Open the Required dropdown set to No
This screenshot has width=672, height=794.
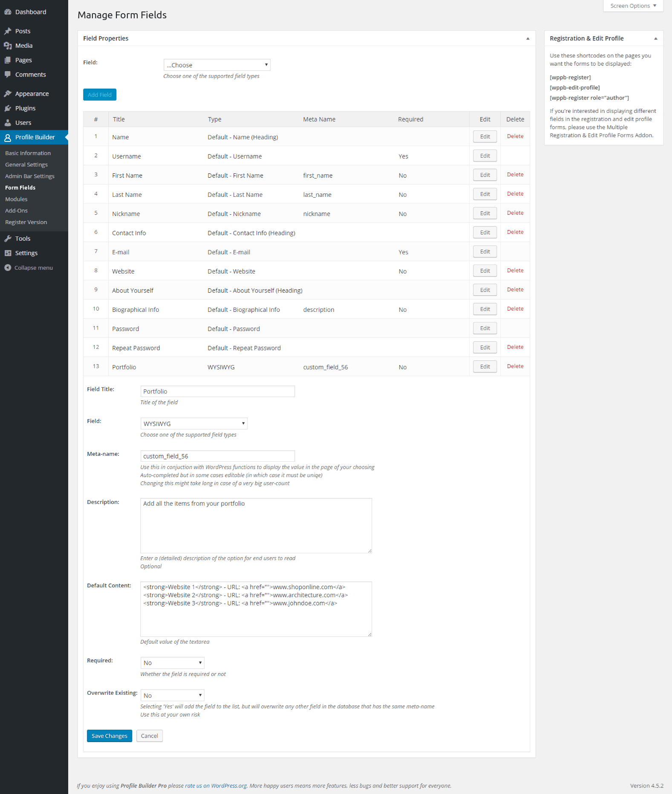(172, 663)
